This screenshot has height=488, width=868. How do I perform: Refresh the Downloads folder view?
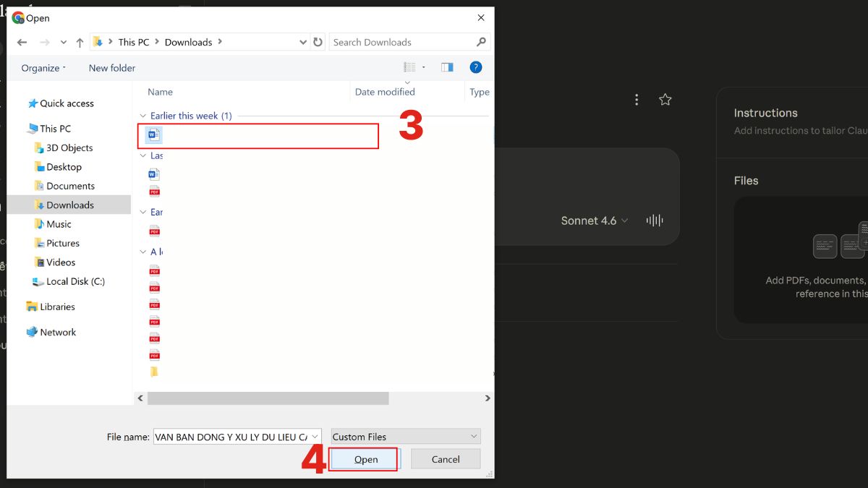point(318,42)
